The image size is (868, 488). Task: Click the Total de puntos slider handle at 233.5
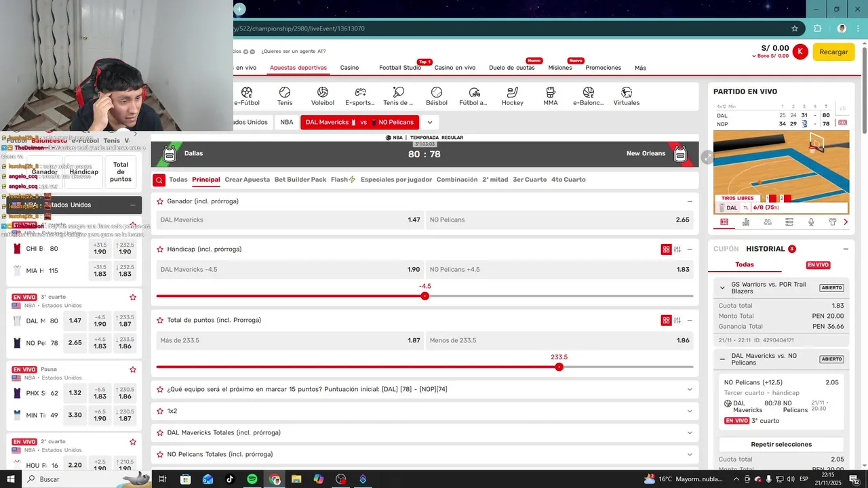[x=559, y=367]
